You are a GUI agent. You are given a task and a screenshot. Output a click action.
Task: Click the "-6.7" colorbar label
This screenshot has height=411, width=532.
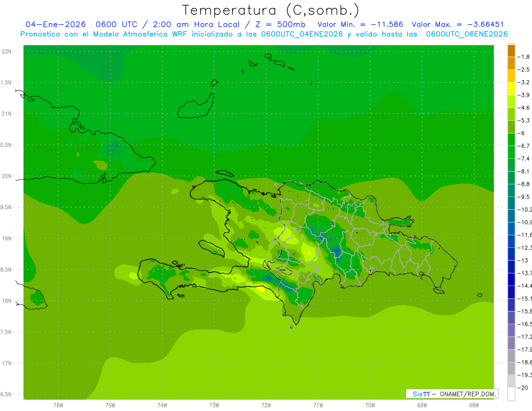pyautogui.click(x=524, y=146)
